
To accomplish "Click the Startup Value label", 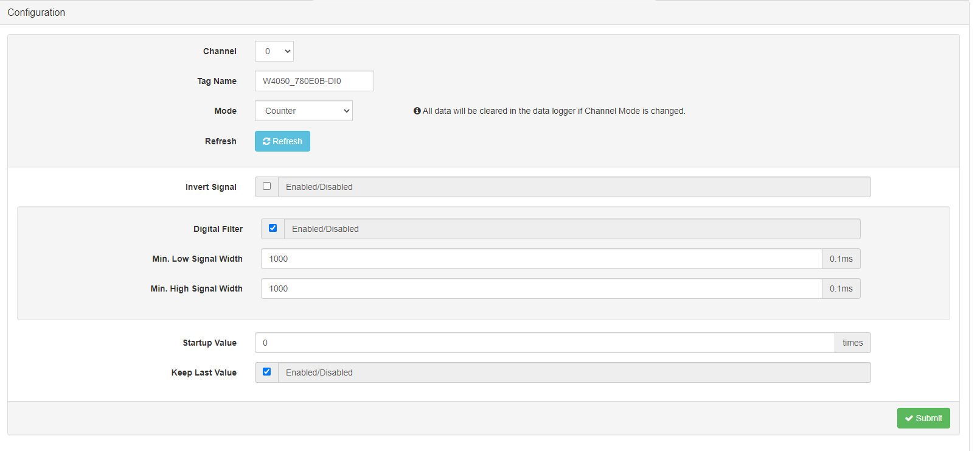I will pyautogui.click(x=209, y=343).
